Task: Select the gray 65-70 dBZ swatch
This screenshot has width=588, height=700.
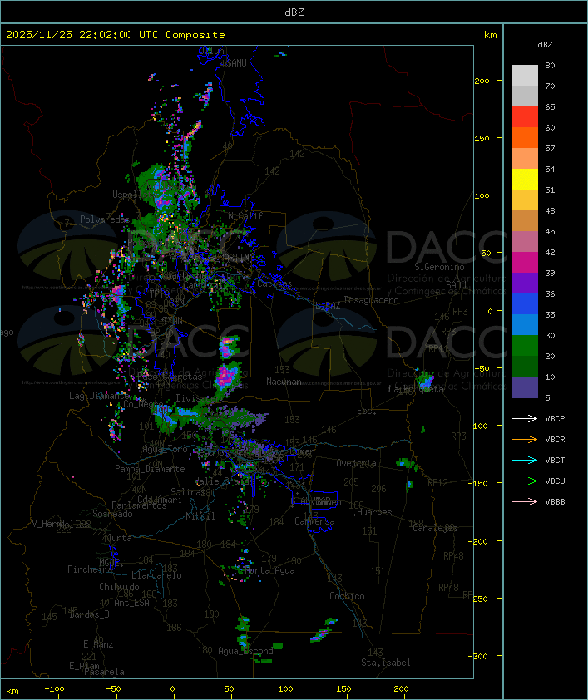Action: pyautogui.click(x=525, y=96)
